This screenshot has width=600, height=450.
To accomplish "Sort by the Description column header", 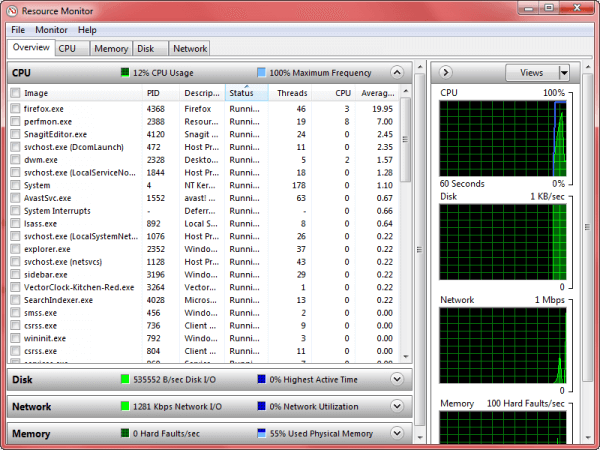I will coord(202,93).
